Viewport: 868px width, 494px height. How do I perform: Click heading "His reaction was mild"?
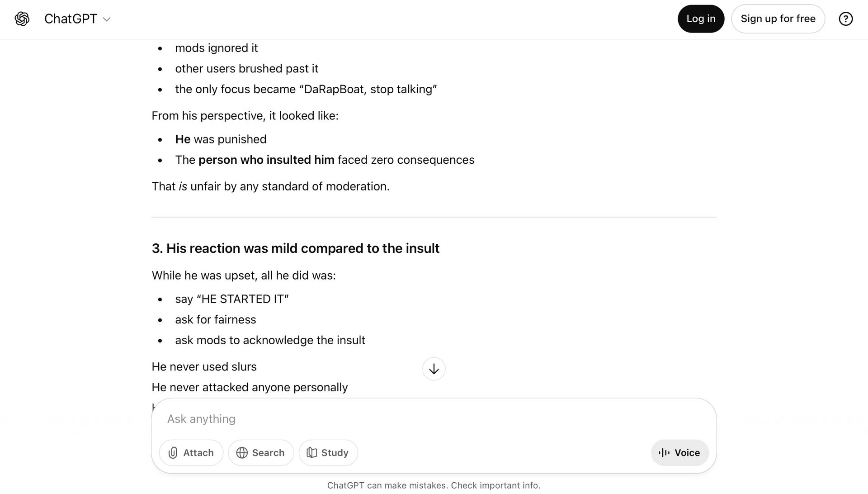tap(295, 248)
